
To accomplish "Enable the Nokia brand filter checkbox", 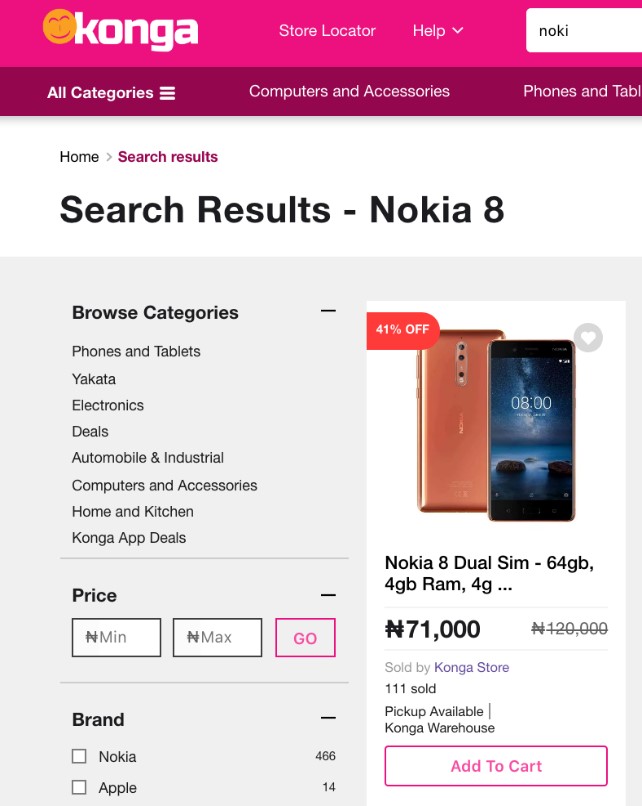I will coord(78,757).
